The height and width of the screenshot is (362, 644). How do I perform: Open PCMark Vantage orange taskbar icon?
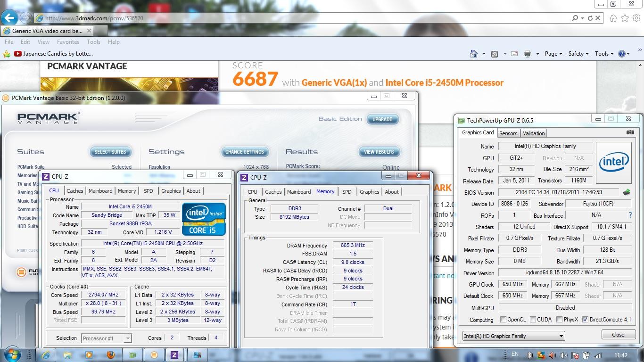154,355
